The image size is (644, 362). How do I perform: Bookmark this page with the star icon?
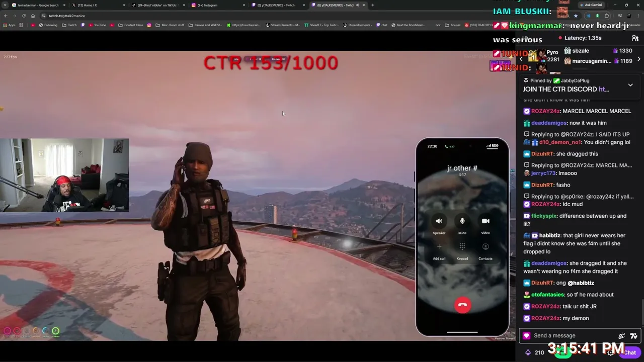(576, 16)
